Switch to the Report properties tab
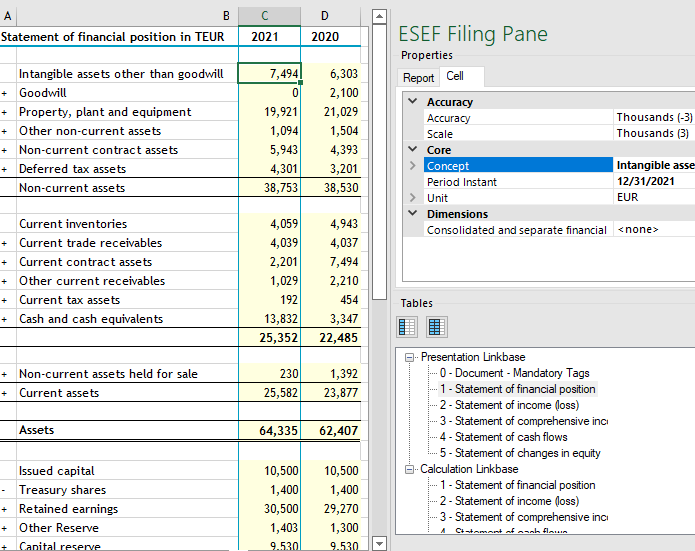This screenshot has width=695, height=551. 418,78
